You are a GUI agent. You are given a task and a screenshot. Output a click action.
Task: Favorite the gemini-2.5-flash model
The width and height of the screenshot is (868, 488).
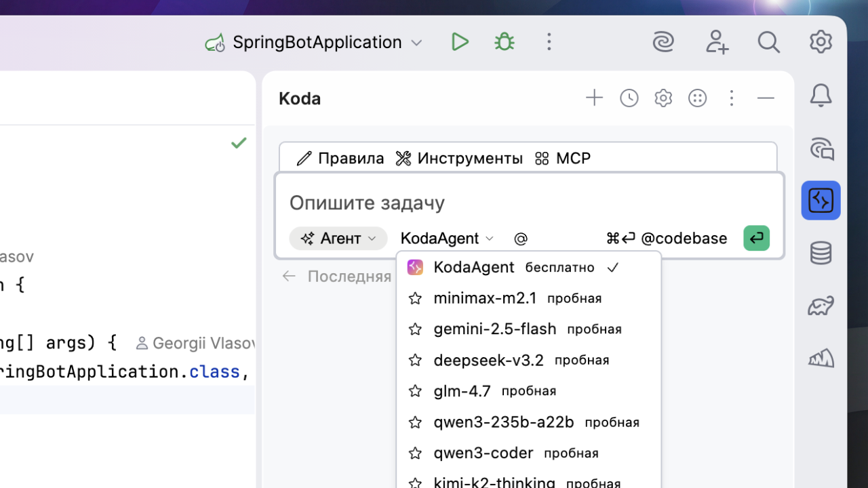[x=414, y=329]
